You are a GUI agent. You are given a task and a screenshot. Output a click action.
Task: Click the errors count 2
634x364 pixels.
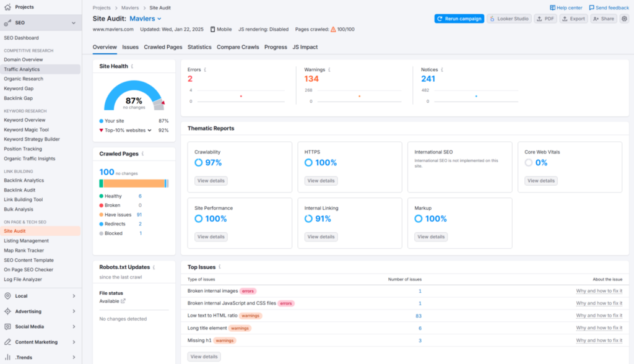tap(190, 79)
